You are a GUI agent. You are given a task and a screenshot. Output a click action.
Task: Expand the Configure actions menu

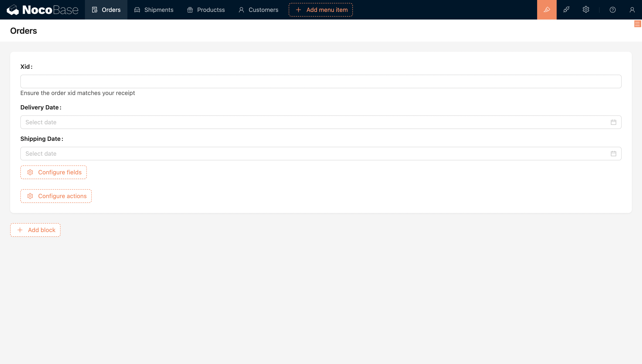(56, 196)
